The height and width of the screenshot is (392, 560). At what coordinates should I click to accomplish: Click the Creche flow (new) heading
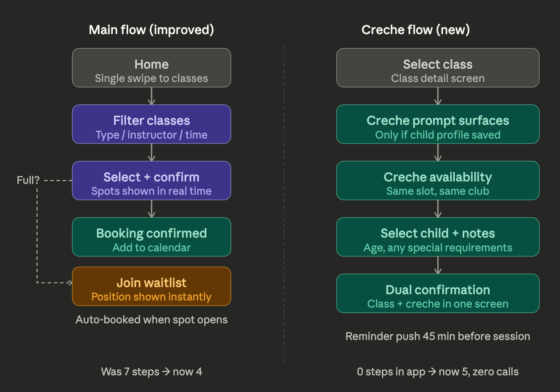(416, 30)
